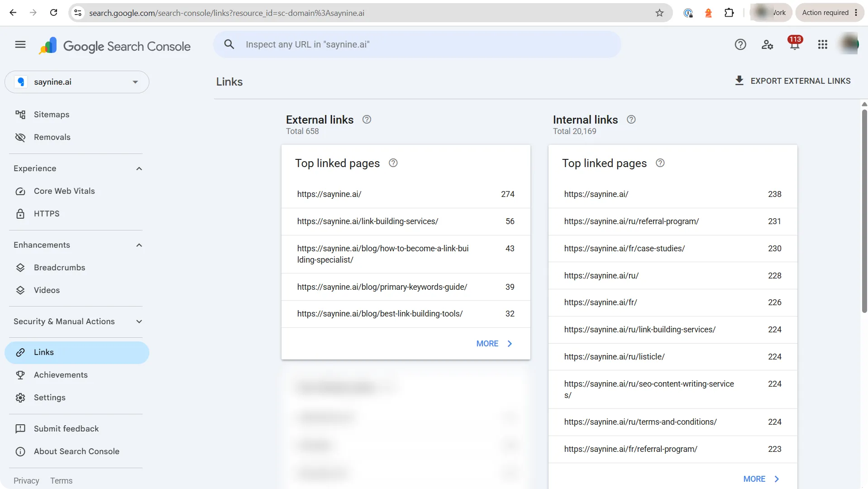This screenshot has height=489, width=868.
Task: Show help for external Top linked pages
Action: click(393, 163)
